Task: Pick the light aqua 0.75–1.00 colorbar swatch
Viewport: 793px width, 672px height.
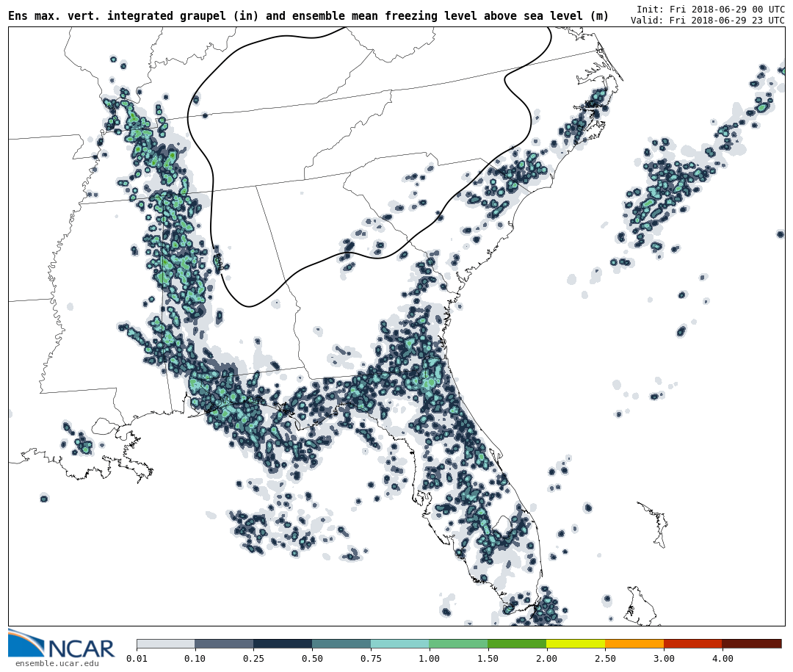Action: [x=399, y=643]
